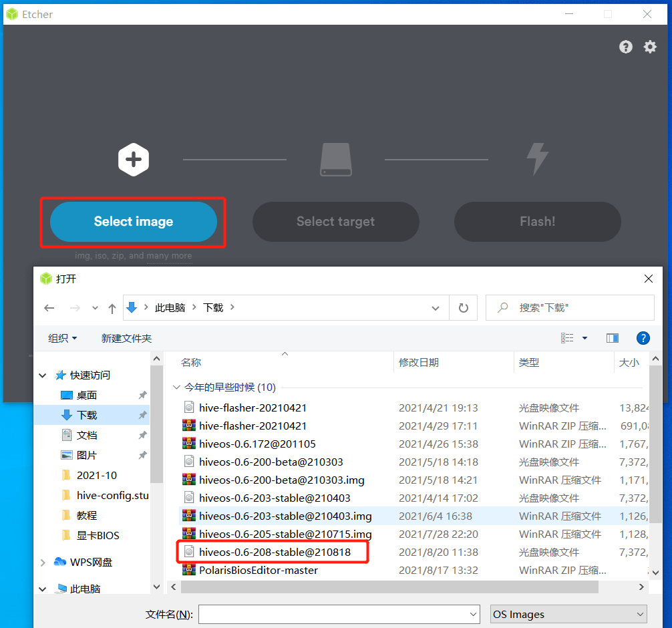Collapse the 今年的早些时候 group
Screen dimensions: 672x628
[x=178, y=387]
